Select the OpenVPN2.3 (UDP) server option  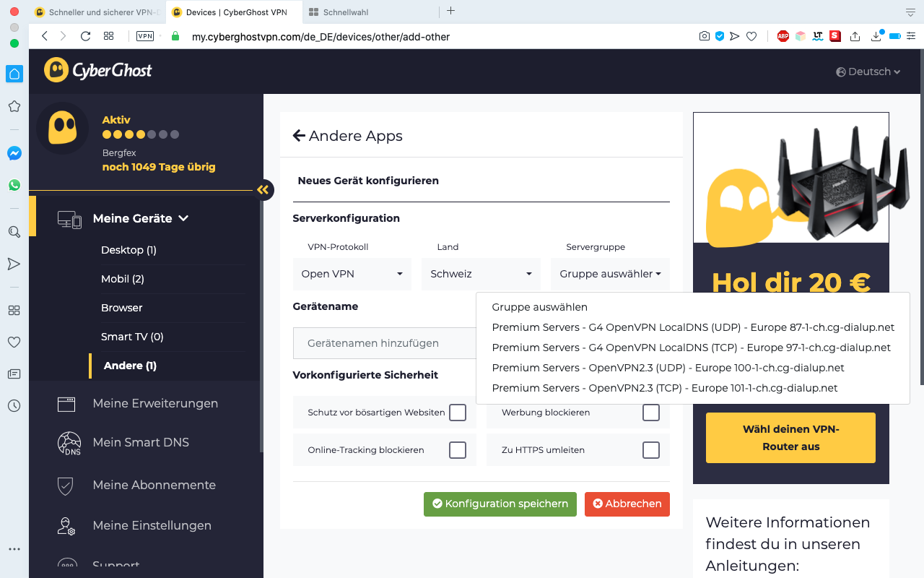pyautogui.click(x=668, y=368)
